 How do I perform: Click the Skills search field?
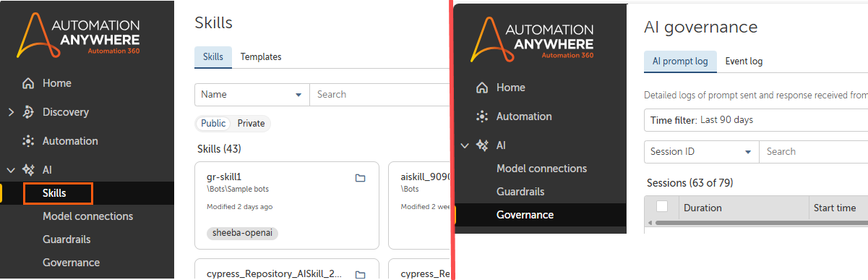[x=379, y=95]
